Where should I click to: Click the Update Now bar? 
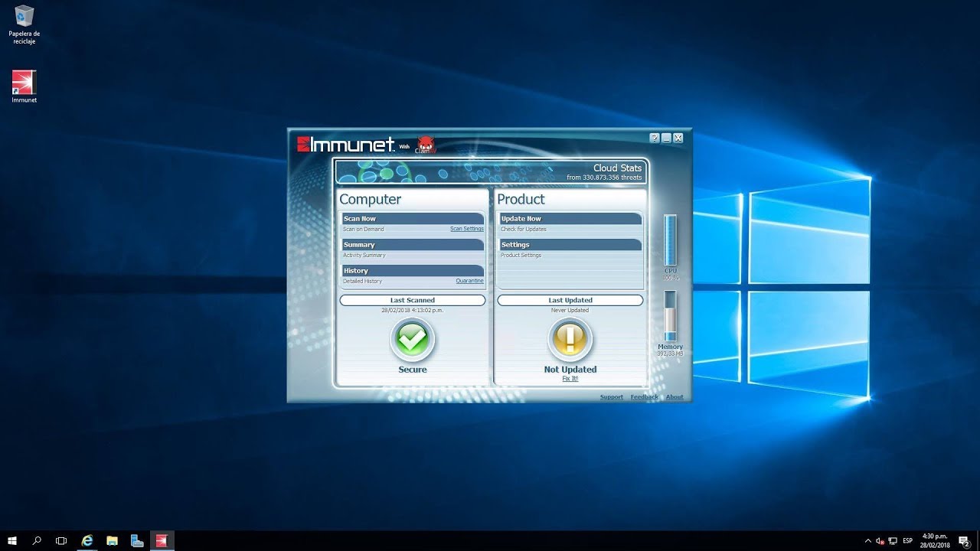pyautogui.click(x=570, y=219)
